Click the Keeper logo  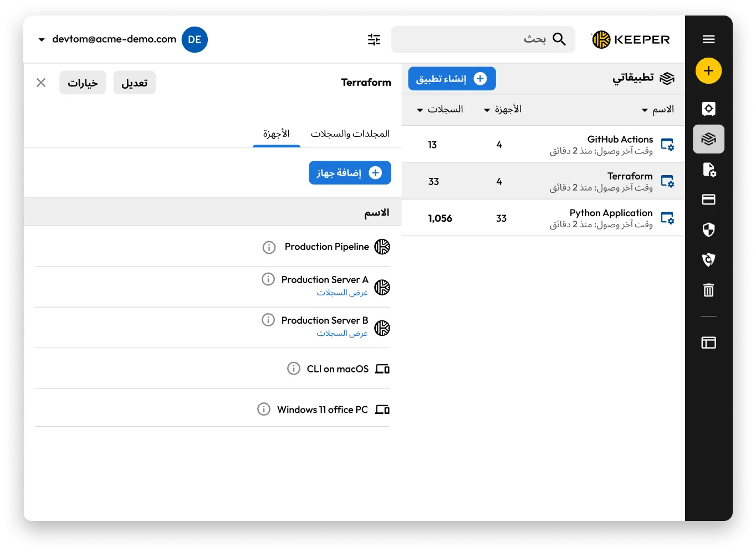point(631,40)
